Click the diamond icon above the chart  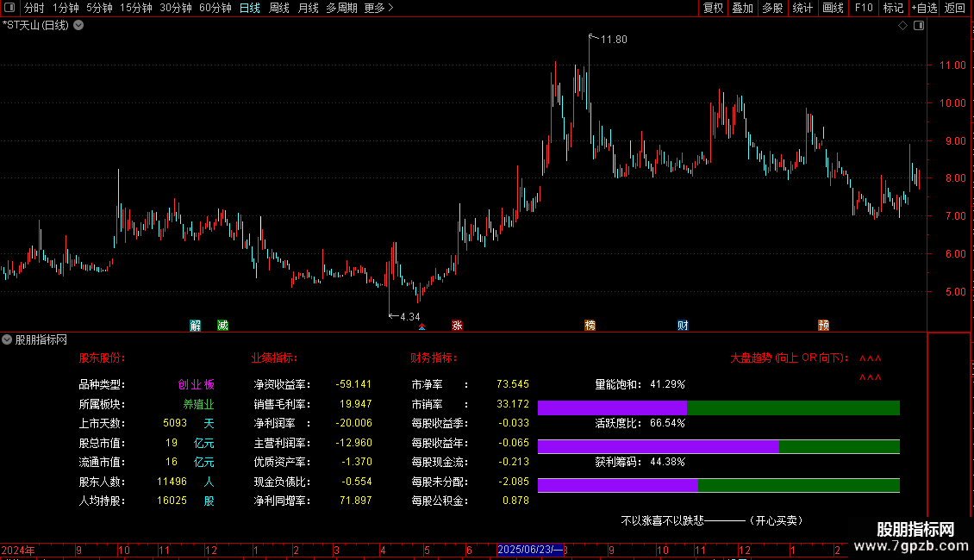coord(902,26)
